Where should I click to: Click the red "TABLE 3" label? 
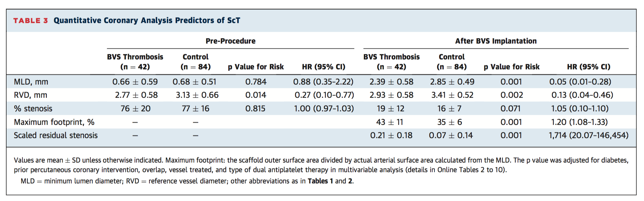click(x=30, y=20)
